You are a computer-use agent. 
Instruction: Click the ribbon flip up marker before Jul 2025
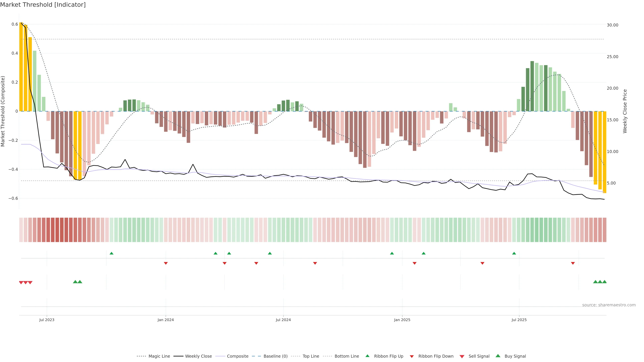(x=514, y=253)
